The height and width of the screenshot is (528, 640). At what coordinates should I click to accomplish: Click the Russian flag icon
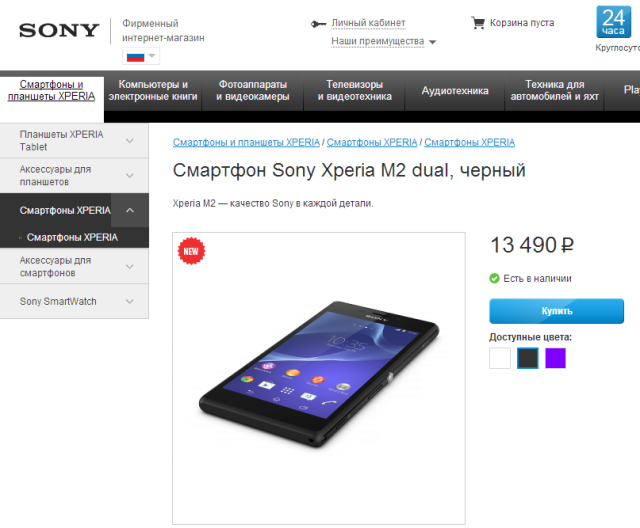(136, 56)
